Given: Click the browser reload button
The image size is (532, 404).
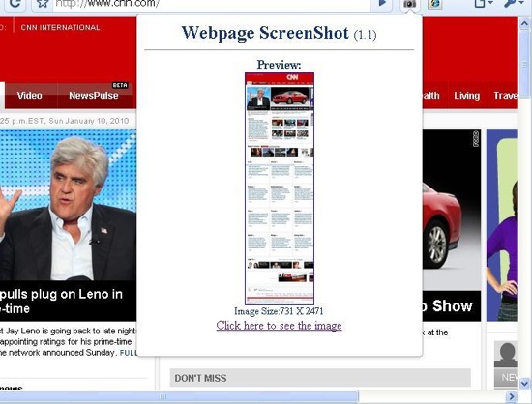Looking at the screenshot, I should click(x=15, y=4).
